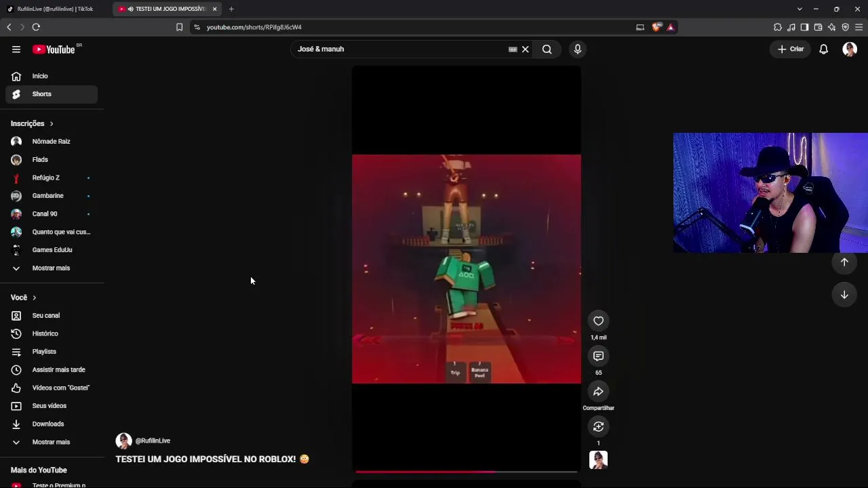View site information icon in address bar
Image resolution: width=868 pixels, height=488 pixels.
pyautogui.click(x=197, y=27)
